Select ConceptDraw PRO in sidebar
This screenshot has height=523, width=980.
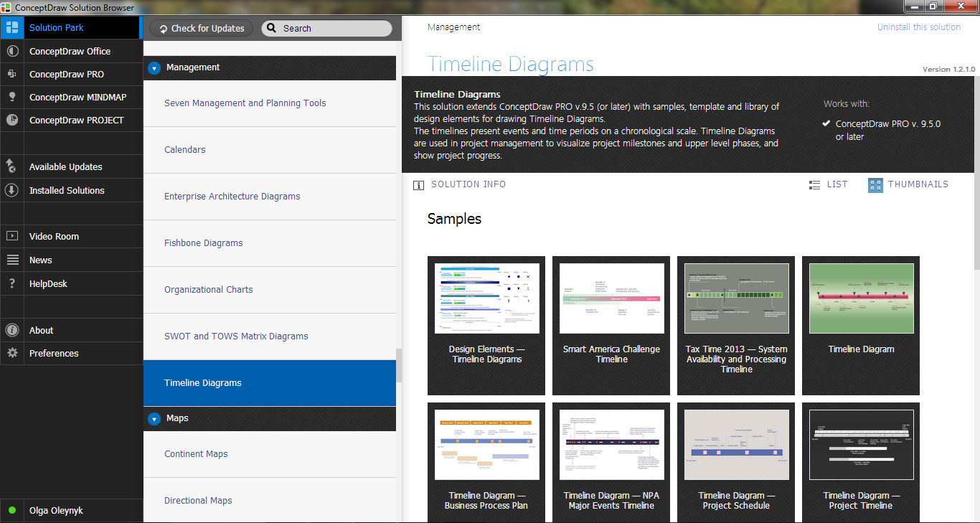71,74
